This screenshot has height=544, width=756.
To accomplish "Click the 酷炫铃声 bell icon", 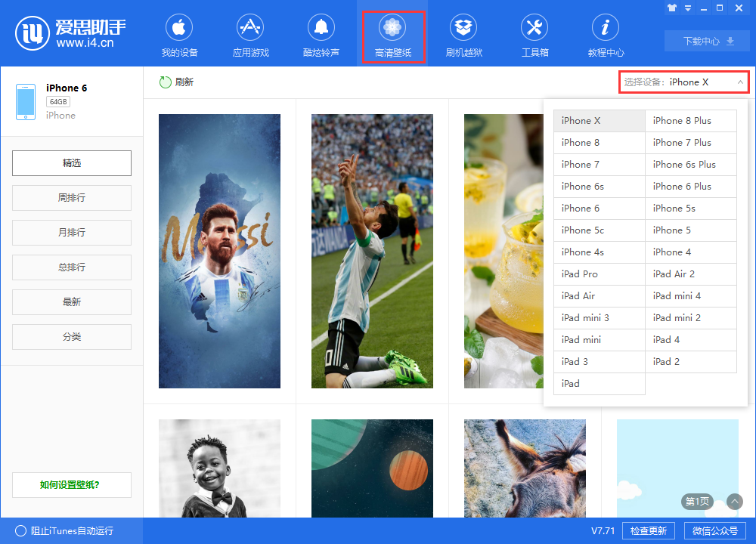I will coord(321,29).
